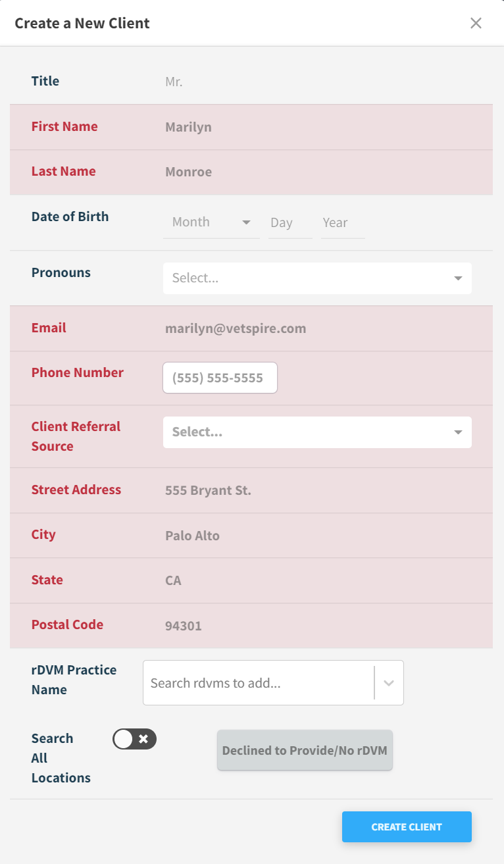This screenshot has height=864, width=504.
Task: Click the Phone Number input box
Action: point(220,378)
